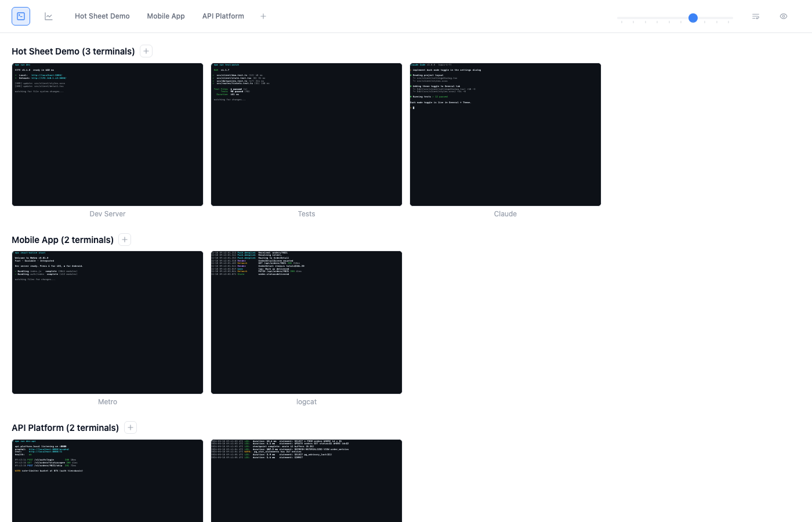Switch to the Hot Sheet Demo tab
Image resolution: width=812 pixels, height=522 pixels.
pos(102,16)
